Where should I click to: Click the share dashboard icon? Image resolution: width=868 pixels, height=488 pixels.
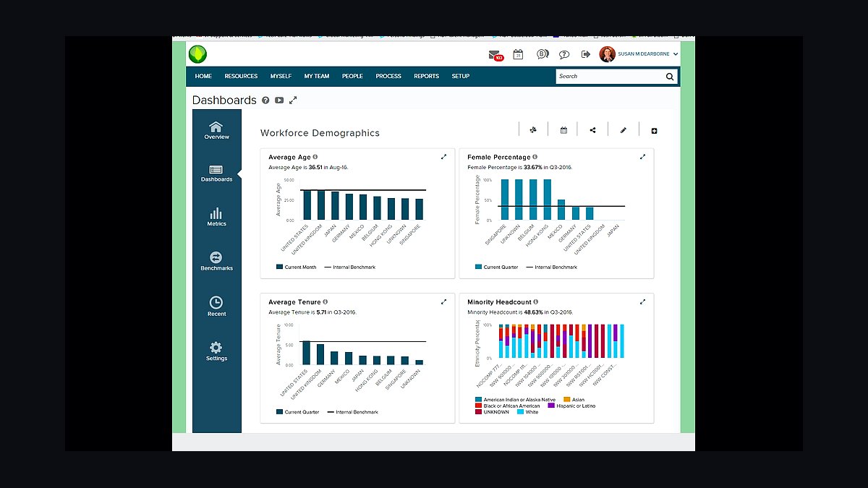point(593,130)
